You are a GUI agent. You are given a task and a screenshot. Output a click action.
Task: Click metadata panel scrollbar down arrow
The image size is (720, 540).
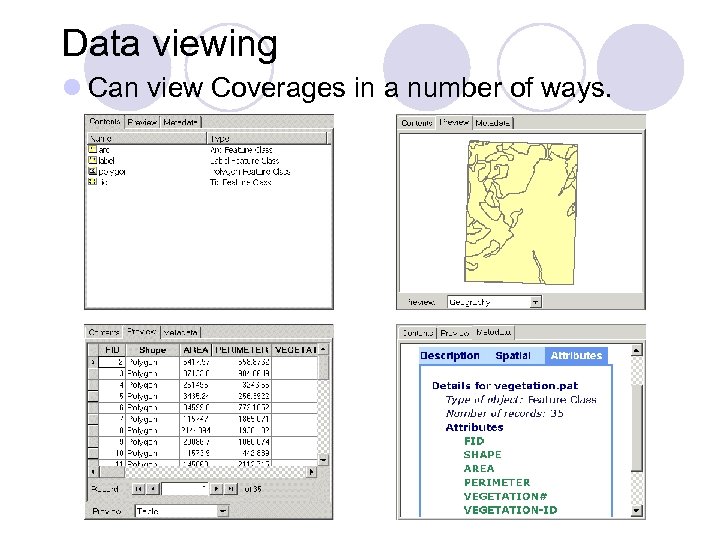point(636,511)
